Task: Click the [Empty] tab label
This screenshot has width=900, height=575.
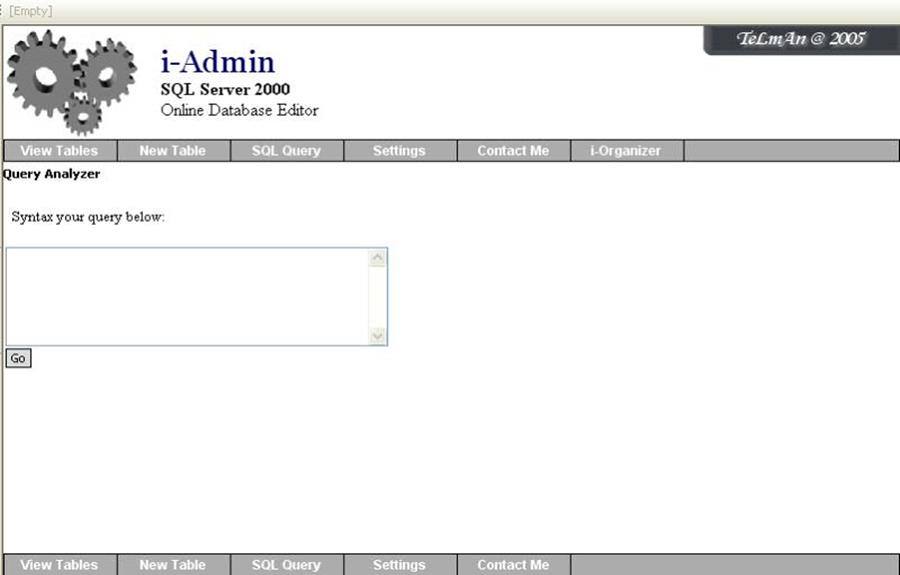Action: [30, 11]
